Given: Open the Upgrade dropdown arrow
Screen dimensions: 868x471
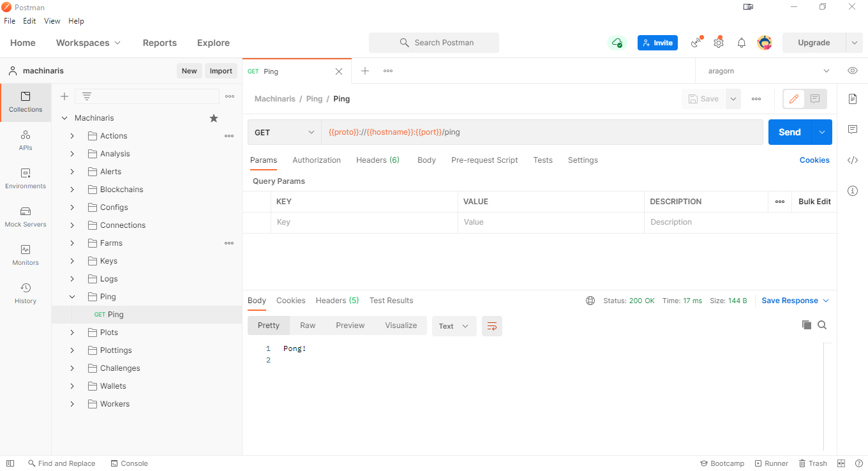Looking at the screenshot, I should pyautogui.click(x=855, y=43).
